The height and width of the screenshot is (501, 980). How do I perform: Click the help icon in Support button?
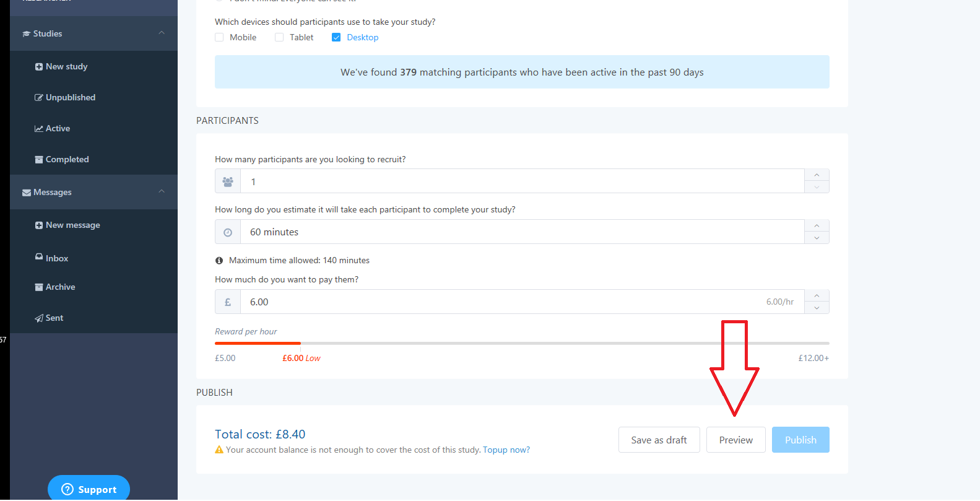(x=67, y=489)
